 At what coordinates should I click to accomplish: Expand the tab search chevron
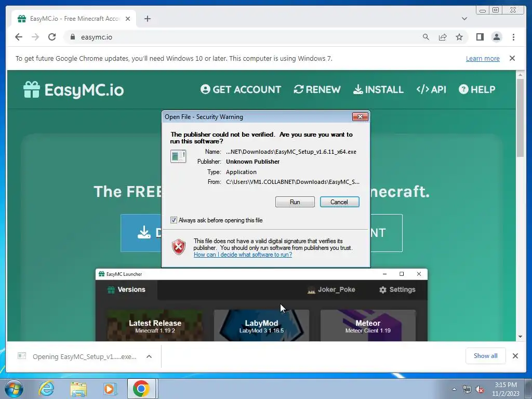click(x=464, y=19)
